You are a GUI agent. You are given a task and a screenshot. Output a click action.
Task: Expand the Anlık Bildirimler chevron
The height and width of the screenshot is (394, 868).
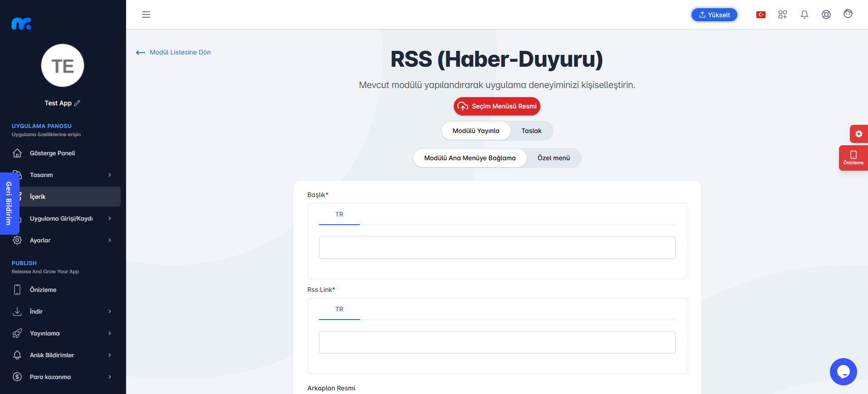tap(110, 355)
